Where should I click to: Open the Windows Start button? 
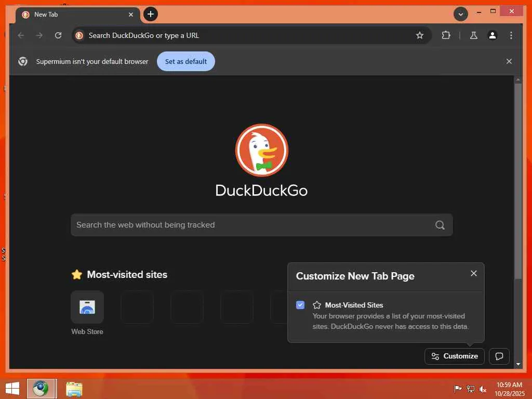(x=12, y=389)
